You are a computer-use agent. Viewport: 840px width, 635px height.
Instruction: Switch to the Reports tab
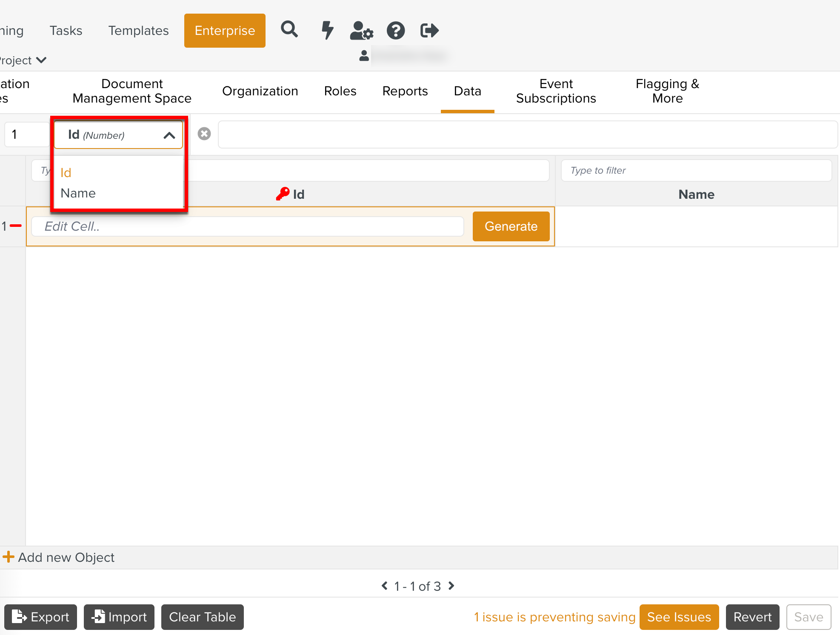[x=405, y=91]
